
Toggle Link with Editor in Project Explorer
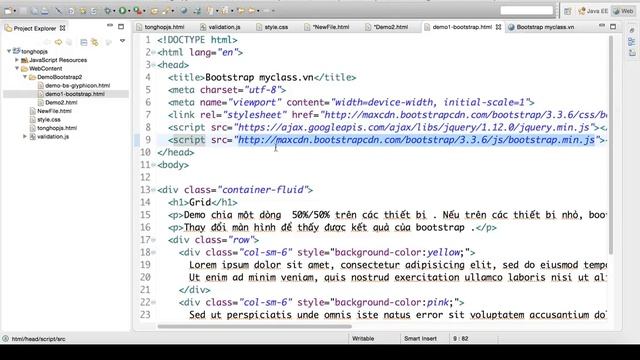(x=95, y=42)
